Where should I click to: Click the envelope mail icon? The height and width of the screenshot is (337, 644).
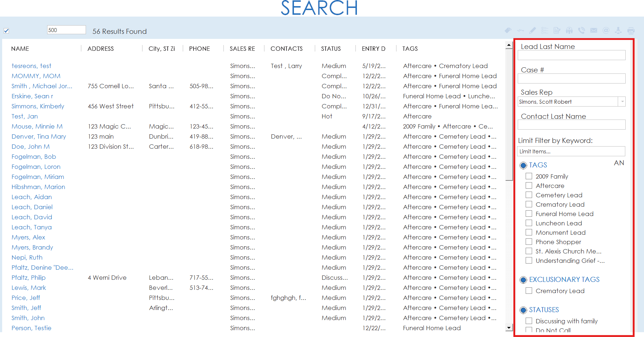pyautogui.click(x=594, y=31)
